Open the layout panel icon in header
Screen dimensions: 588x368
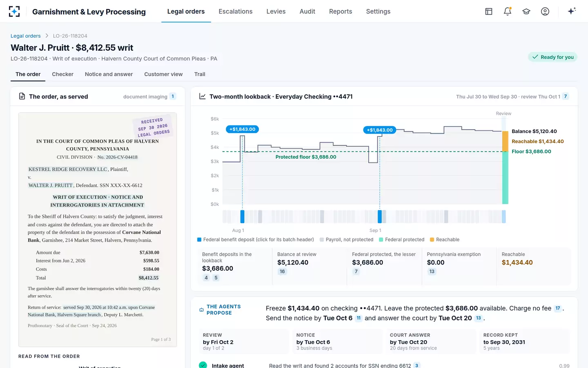[x=489, y=11]
